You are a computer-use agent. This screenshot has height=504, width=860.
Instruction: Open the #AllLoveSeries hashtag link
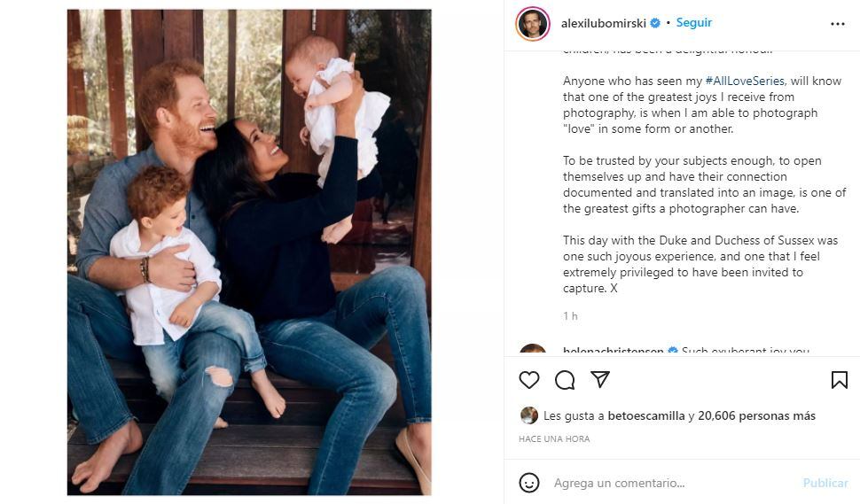point(745,81)
